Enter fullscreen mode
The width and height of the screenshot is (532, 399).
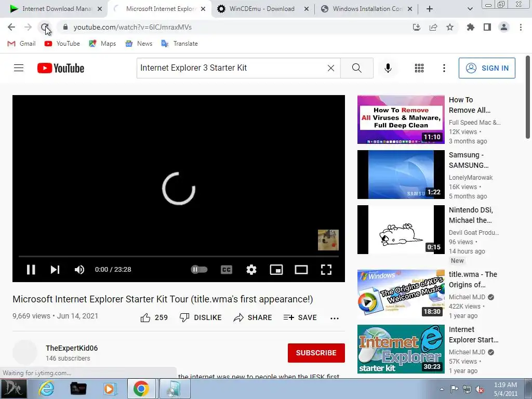(x=326, y=270)
